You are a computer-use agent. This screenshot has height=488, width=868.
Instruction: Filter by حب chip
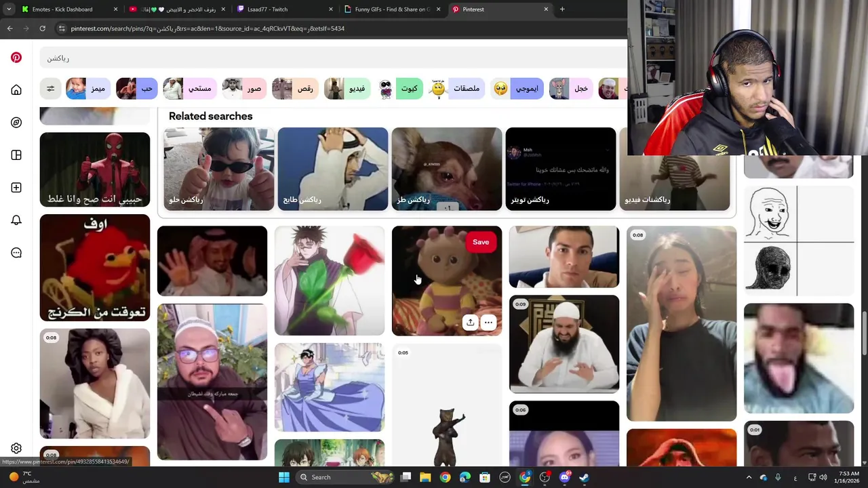point(137,89)
